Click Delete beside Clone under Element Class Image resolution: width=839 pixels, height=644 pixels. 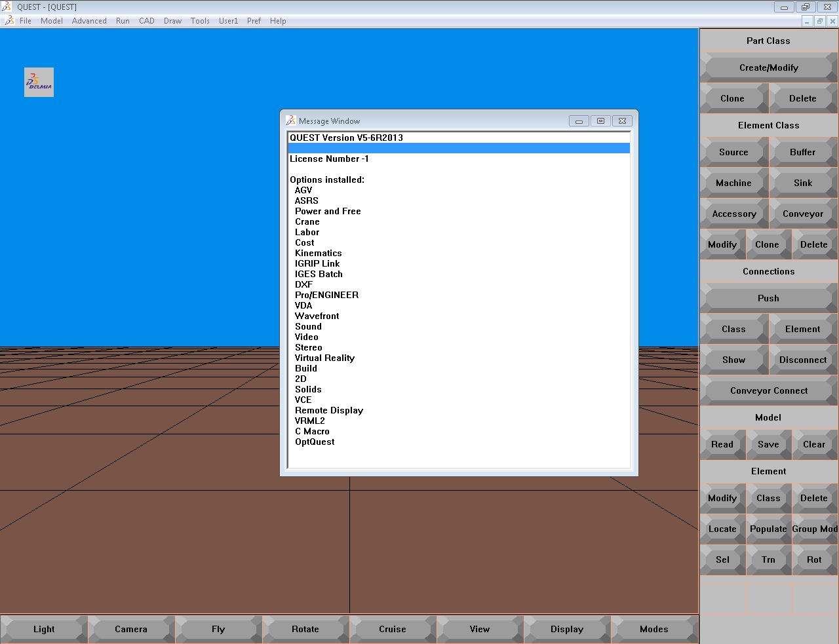click(x=814, y=244)
